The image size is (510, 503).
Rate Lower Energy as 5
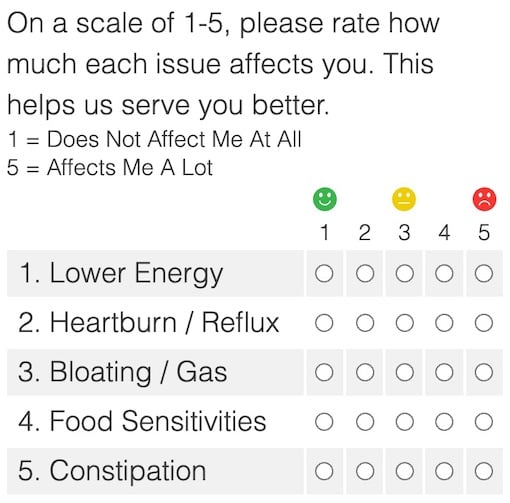click(484, 274)
